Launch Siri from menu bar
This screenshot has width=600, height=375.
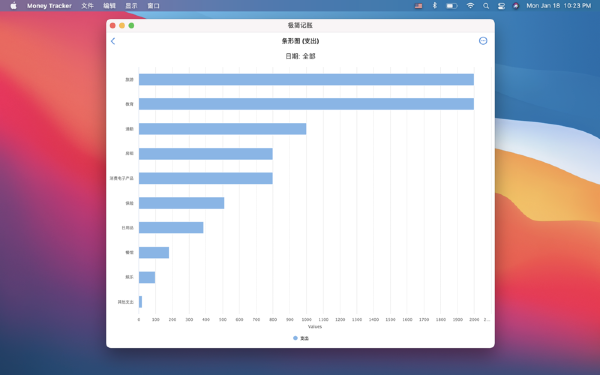[x=515, y=6]
